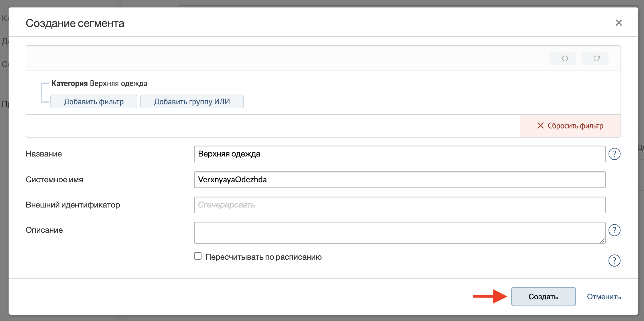
Task: Open help icon for Пересчитывать по расписанию
Action: pyautogui.click(x=614, y=261)
